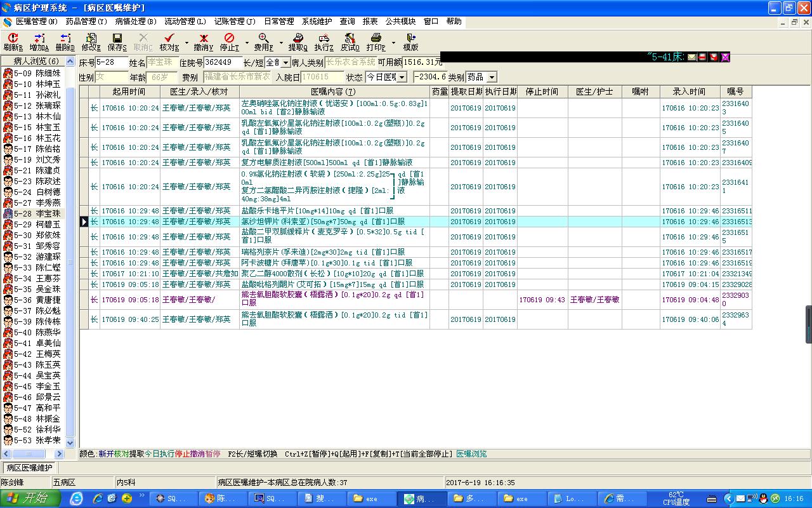
Task: Click the 增加 add order icon
Action: [39, 39]
